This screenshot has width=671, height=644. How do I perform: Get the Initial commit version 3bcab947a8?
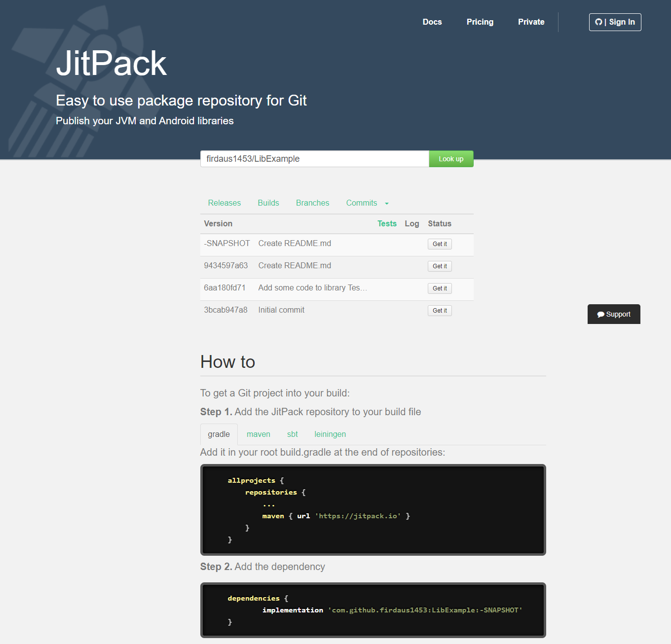coord(439,310)
